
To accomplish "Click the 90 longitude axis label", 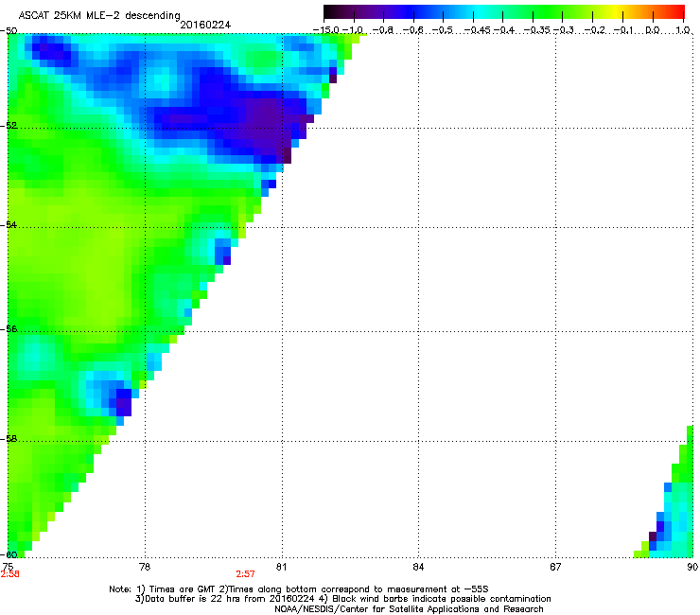I will 692,567.
